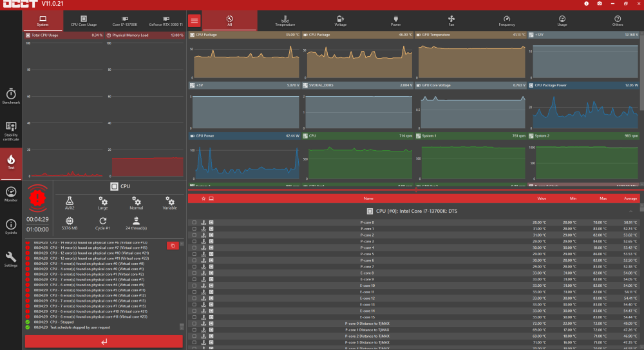Image resolution: width=644 pixels, height=350 pixels.
Task: Click the GPU Power graph panel
Action: 244,157
